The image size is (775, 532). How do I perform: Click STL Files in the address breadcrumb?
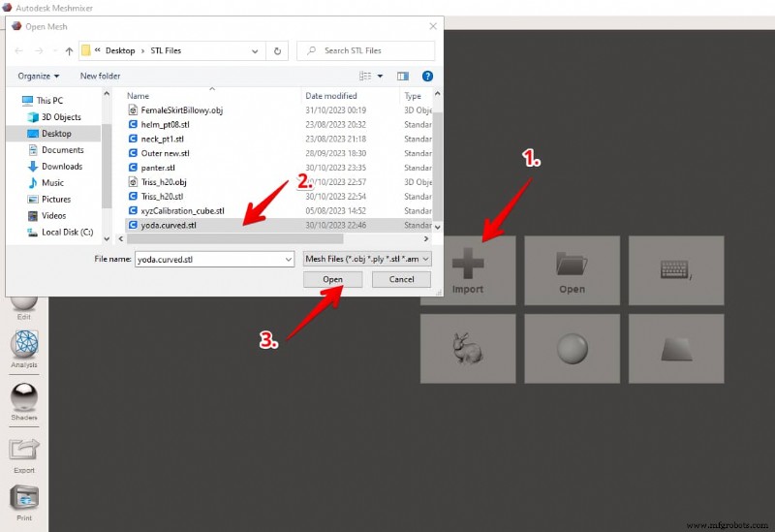(x=166, y=51)
